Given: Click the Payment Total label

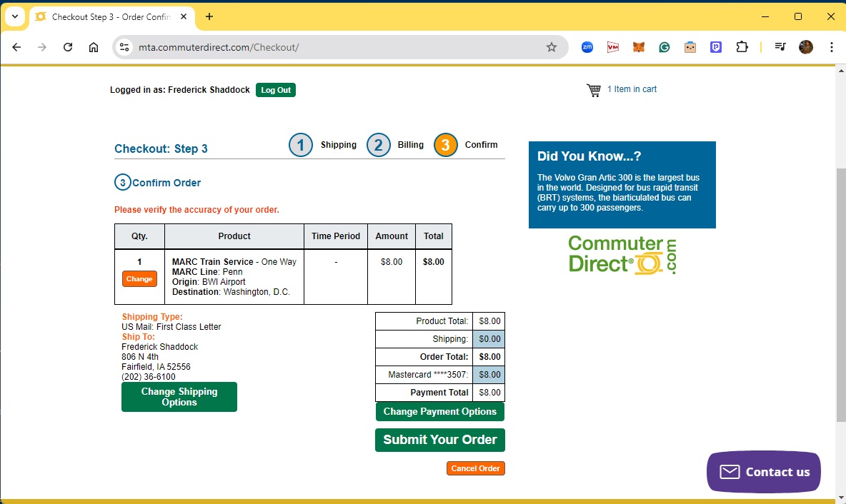Looking at the screenshot, I should point(439,393).
